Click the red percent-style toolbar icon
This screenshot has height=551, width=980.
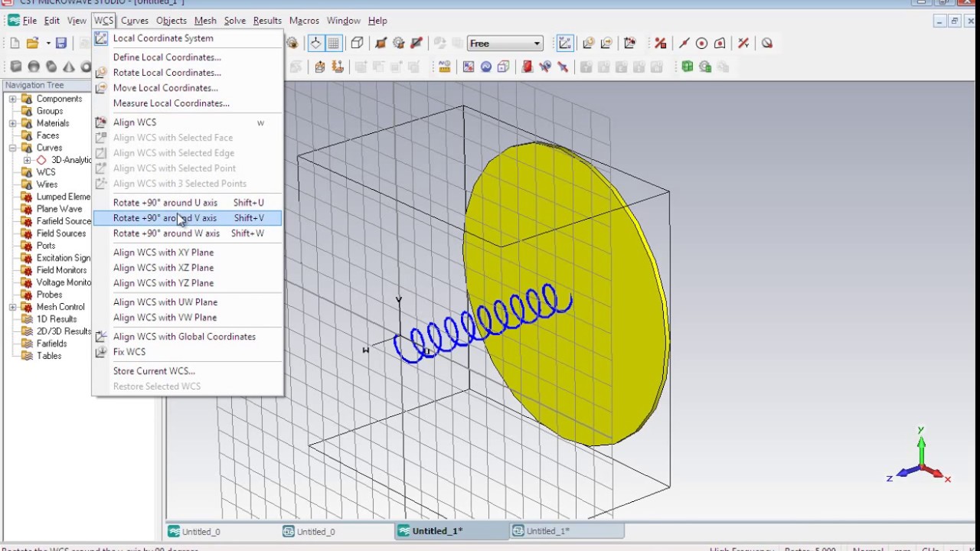click(x=660, y=44)
